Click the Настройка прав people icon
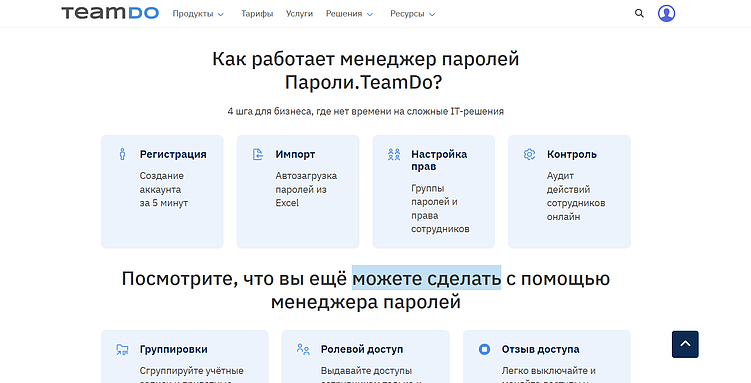Image resolution: width=751 pixels, height=383 pixels. pos(394,154)
